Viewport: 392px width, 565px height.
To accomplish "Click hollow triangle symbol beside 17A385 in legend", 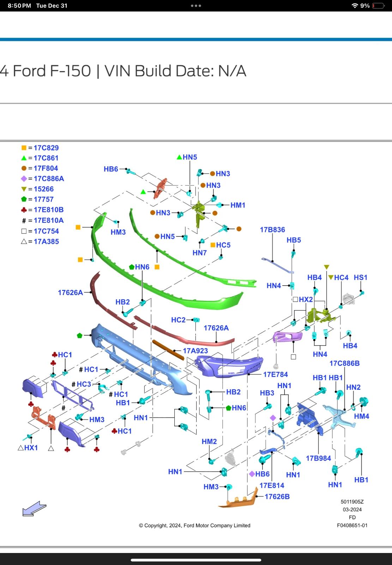I will [x=24, y=242].
